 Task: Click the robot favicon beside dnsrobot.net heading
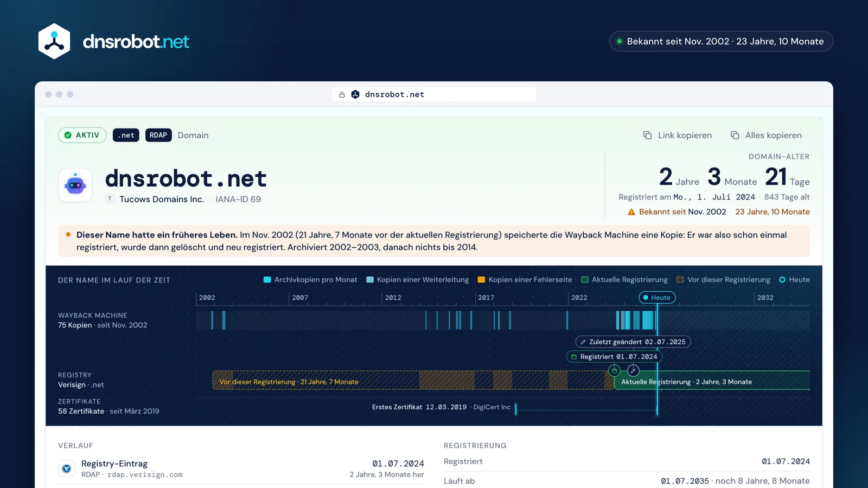coord(75,185)
